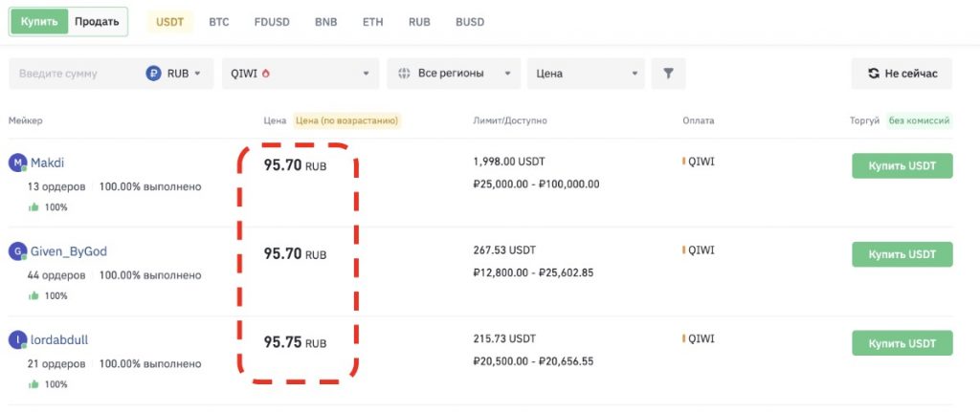The height and width of the screenshot is (413, 980).
Task: Click the thumbs-up icon in lordabdull's row
Action: 33,384
